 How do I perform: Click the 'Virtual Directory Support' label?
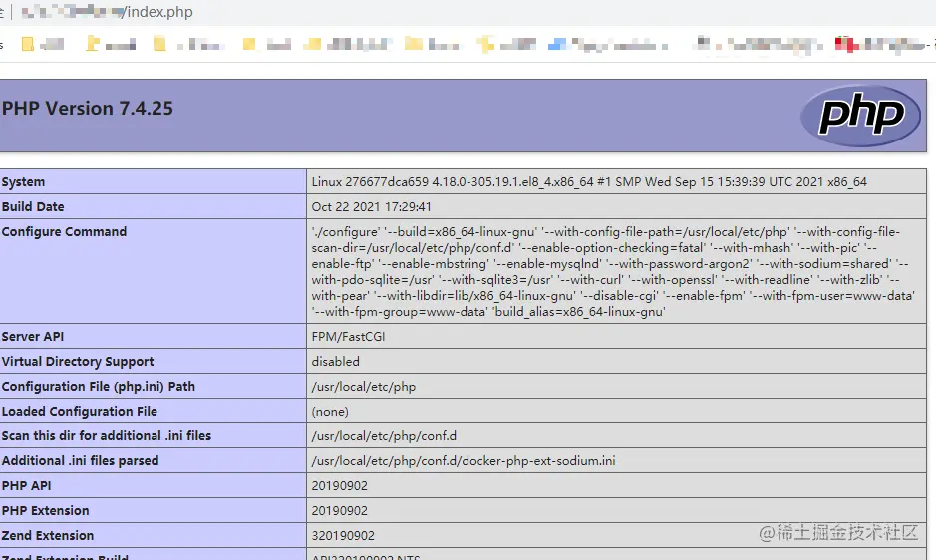[78, 361]
